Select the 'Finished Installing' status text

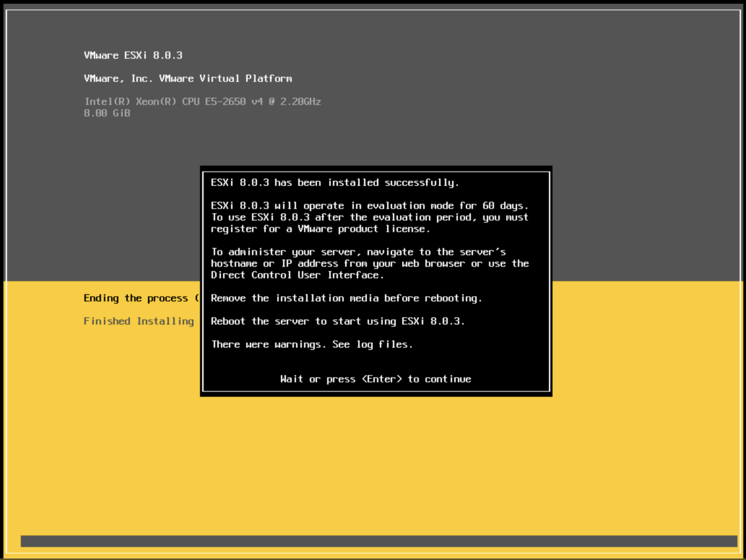coord(139,321)
